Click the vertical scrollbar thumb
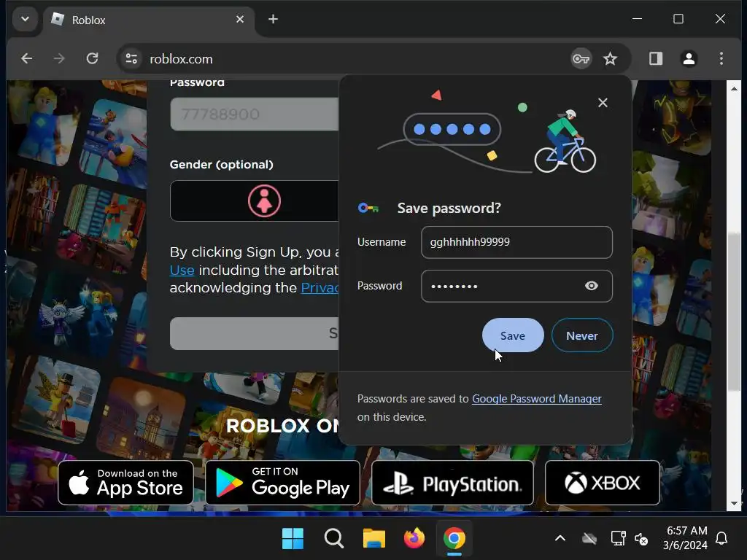The width and height of the screenshot is (747, 560). 734,311
